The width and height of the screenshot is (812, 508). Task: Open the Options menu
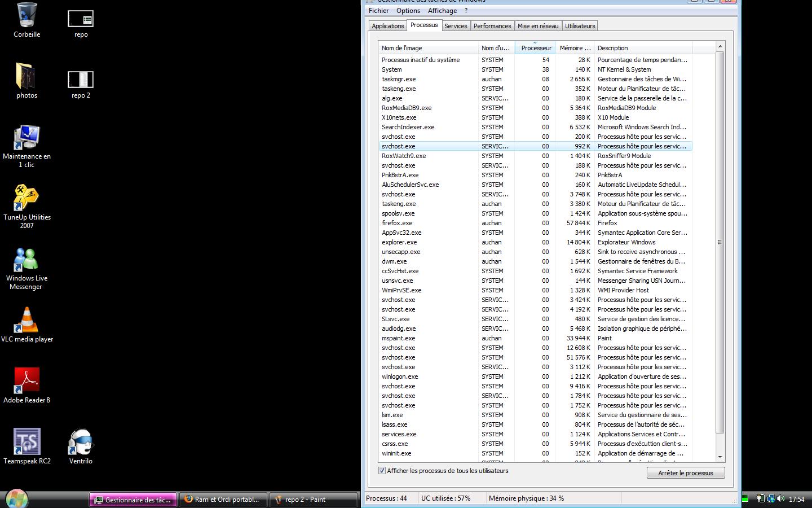click(408, 11)
